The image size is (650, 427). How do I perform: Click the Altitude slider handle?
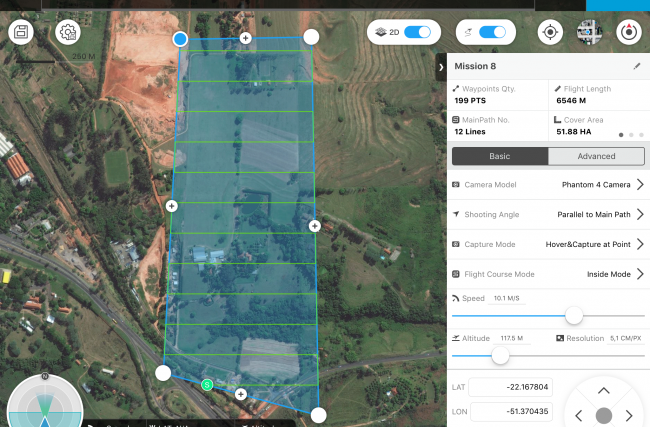click(x=500, y=356)
